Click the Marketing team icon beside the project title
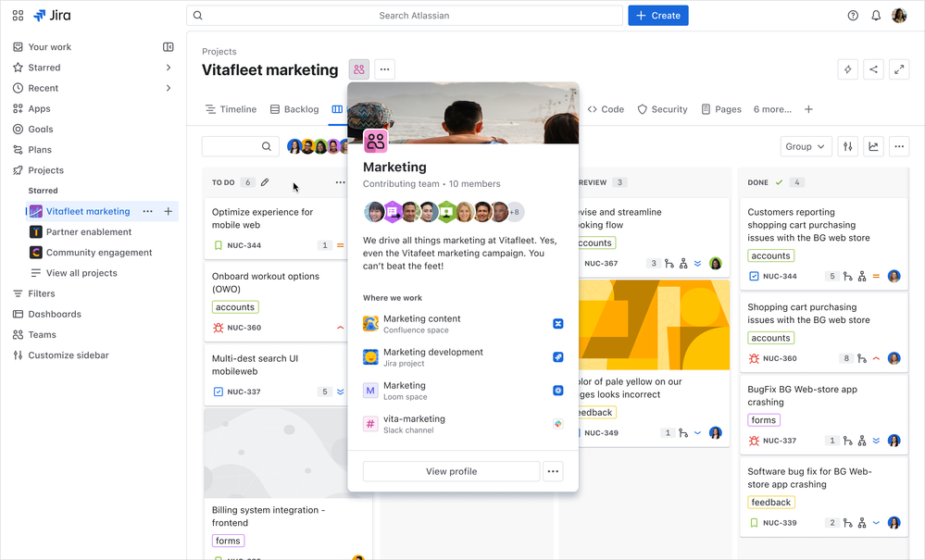This screenshot has height=560, width=925. 358,68
